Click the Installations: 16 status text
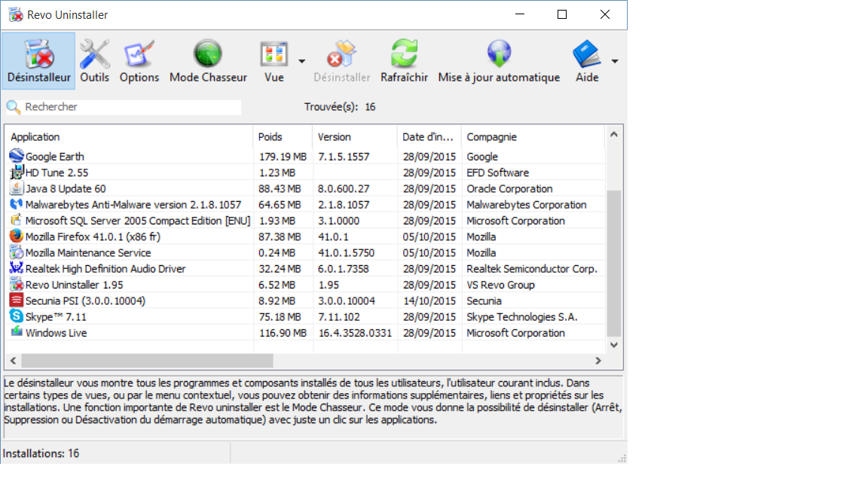 [x=41, y=453]
